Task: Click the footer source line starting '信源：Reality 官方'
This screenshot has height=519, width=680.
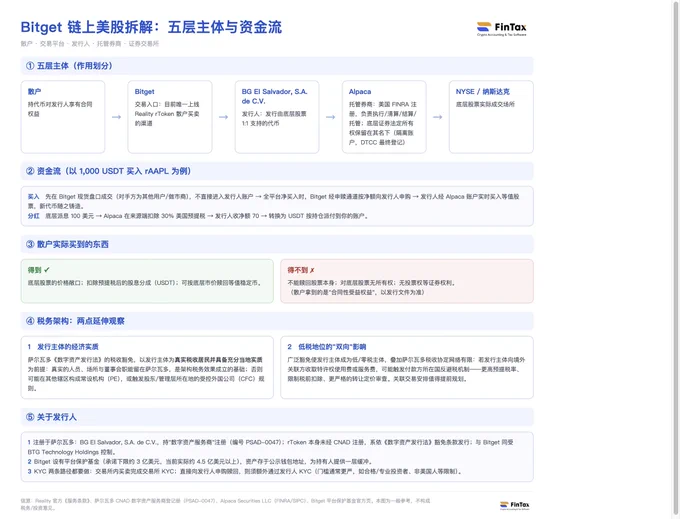Action: click(x=225, y=504)
